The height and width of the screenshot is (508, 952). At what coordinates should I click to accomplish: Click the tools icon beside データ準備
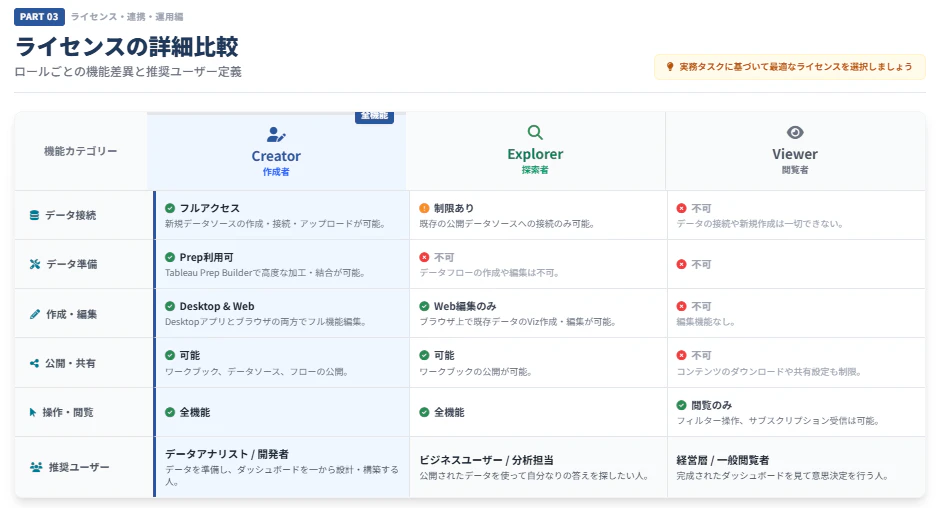point(35,264)
